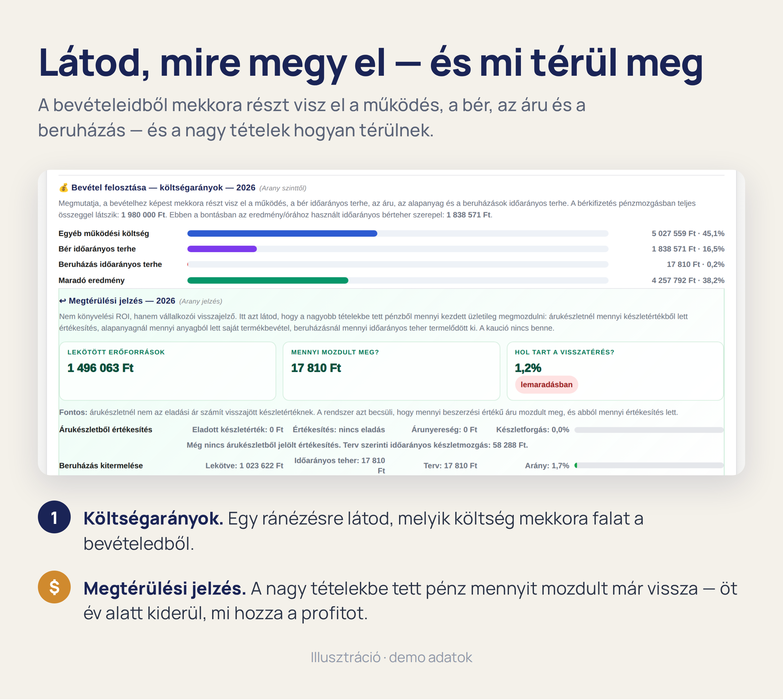Click the value 5 027 559 Ft · 45,1%

pyautogui.click(x=688, y=234)
